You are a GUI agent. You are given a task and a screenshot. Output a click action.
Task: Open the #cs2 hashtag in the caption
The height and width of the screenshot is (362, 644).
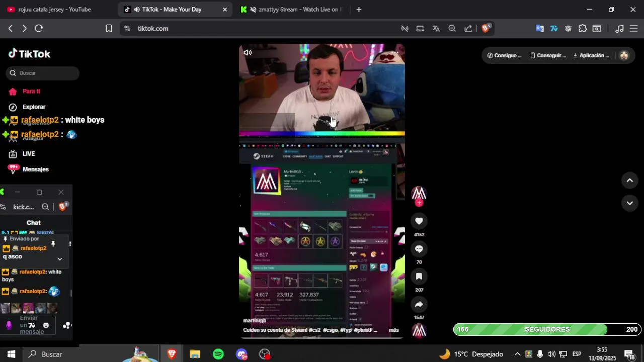coord(314,330)
